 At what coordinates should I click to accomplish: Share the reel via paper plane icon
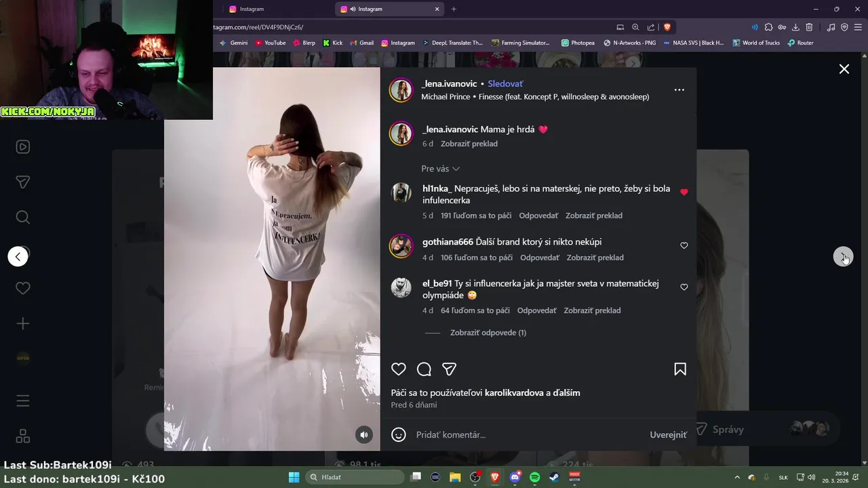coord(449,369)
